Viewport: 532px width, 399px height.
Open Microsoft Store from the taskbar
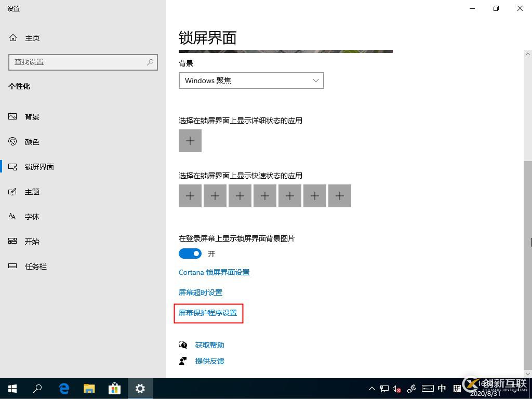point(114,388)
